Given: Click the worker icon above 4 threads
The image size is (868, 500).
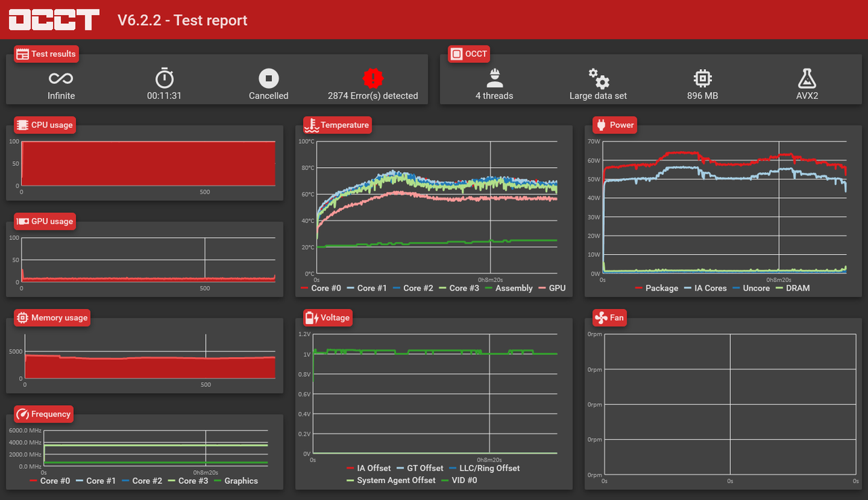Looking at the screenshot, I should [x=494, y=77].
